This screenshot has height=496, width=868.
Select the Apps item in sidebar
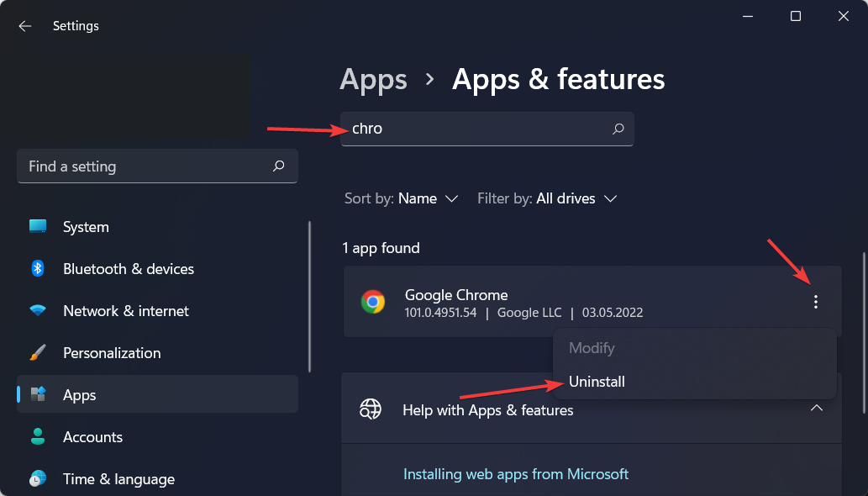tap(80, 395)
